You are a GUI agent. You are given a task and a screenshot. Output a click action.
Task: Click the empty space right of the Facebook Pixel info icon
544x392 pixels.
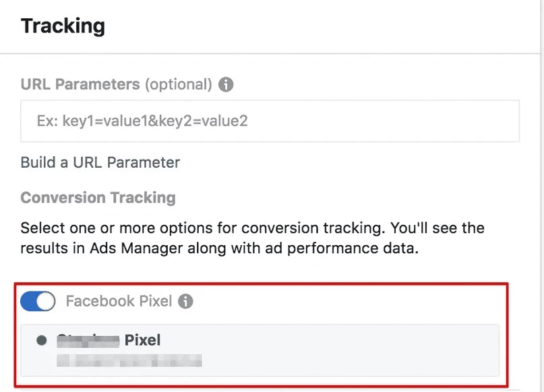pos(347,301)
